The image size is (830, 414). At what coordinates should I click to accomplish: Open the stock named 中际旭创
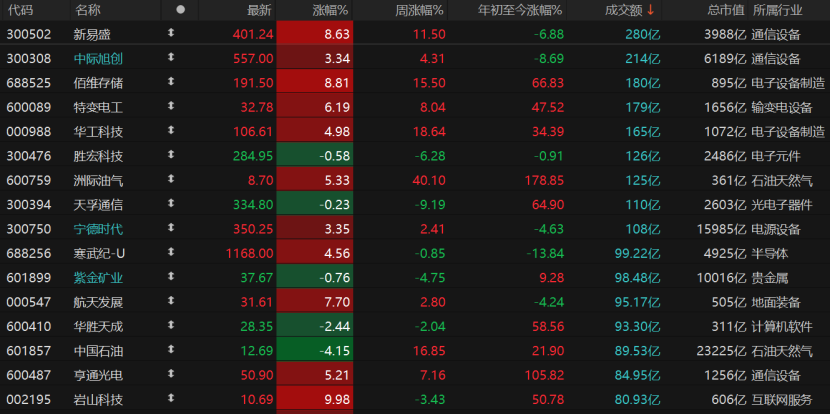pos(98,59)
